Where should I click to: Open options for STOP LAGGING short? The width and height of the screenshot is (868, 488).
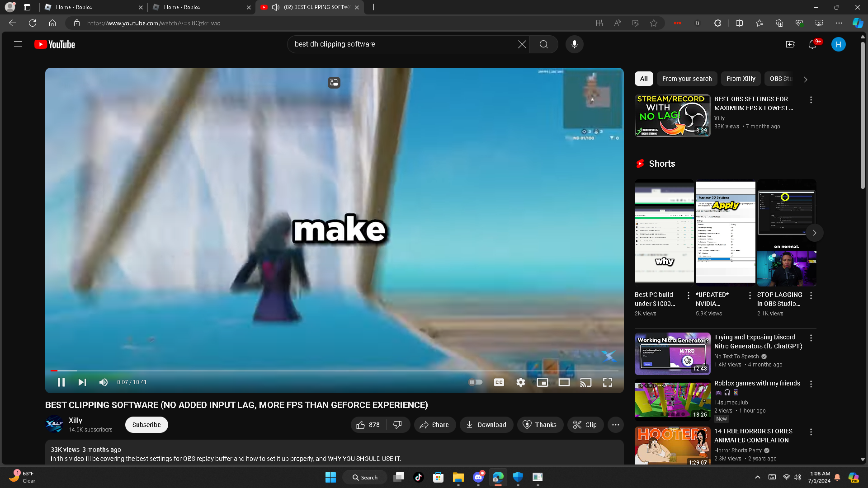(811, 296)
